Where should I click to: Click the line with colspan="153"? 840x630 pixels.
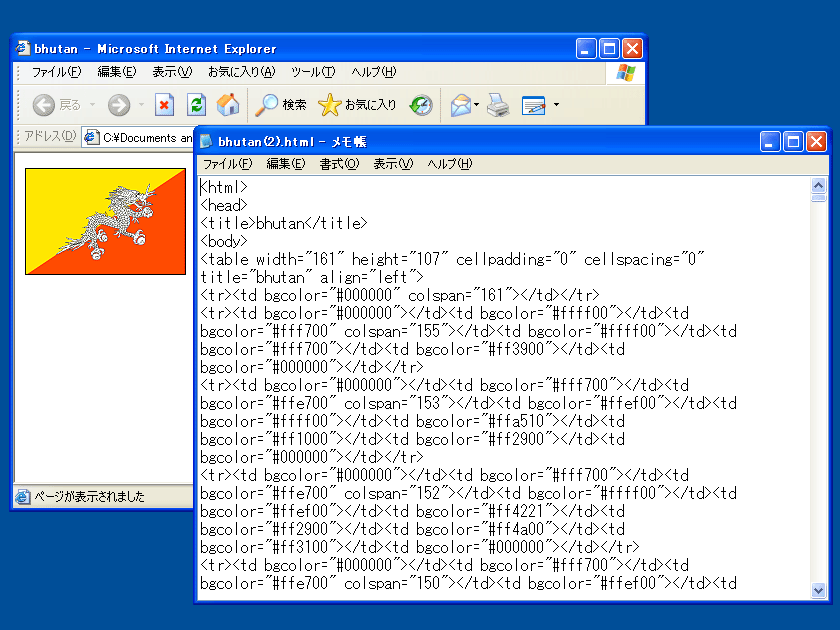click(x=469, y=403)
